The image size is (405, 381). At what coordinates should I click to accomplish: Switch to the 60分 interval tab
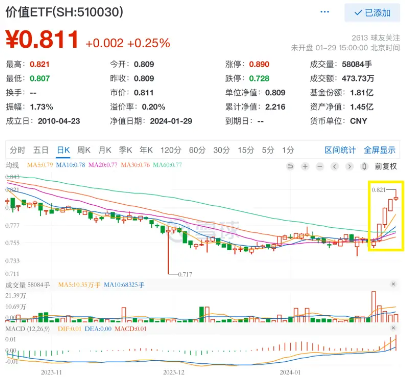(x=197, y=150)
